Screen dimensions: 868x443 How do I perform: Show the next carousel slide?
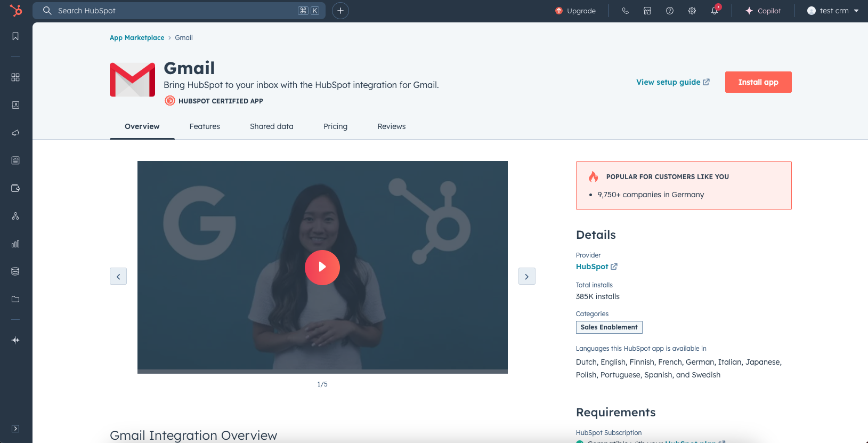(527, 276)
